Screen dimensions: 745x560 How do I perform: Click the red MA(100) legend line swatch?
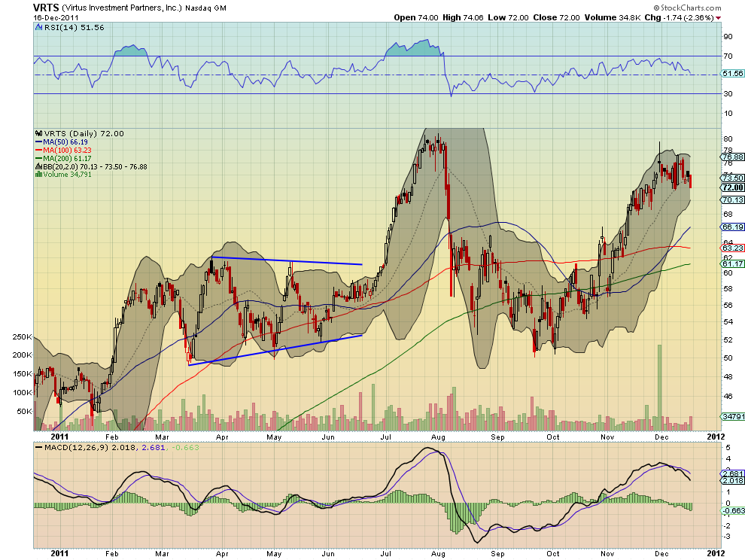point(39,151)
